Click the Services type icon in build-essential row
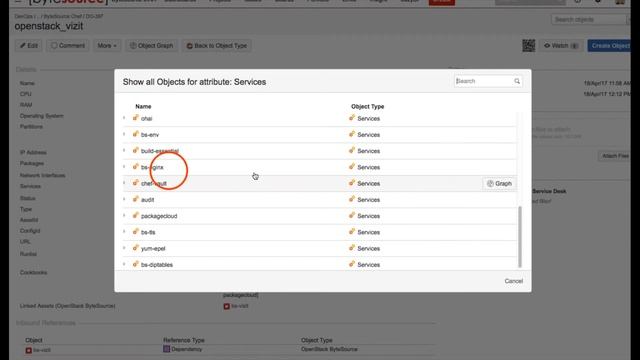 point(352,150)
